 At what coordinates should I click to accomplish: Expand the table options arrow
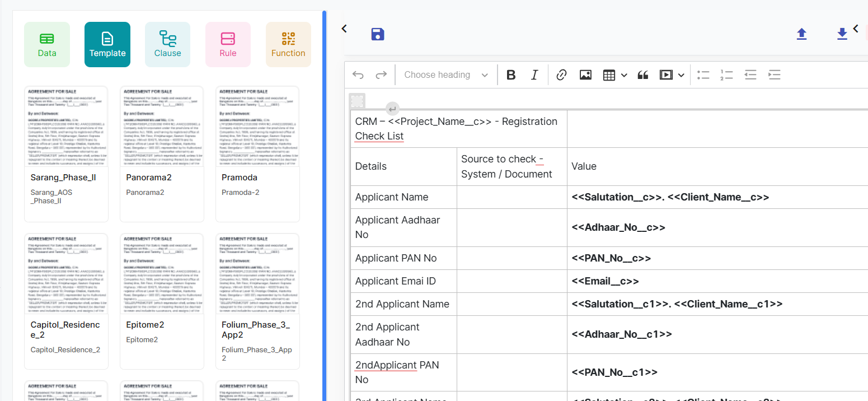(x=624, y=75)
